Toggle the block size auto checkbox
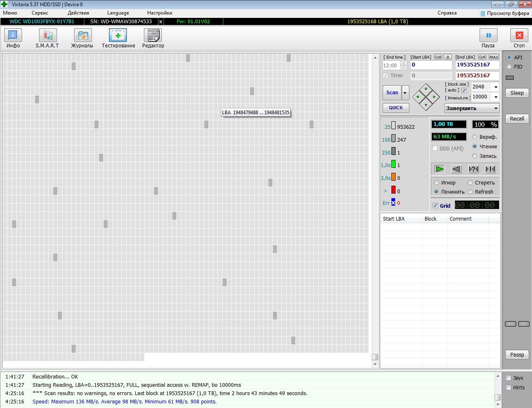Image resolution: width=532 pixels, height=408 pixels. click(x=464, y=90)
